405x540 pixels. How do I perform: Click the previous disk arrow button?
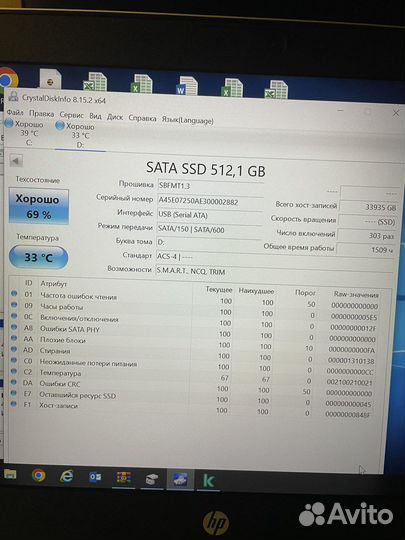(16, 160)
